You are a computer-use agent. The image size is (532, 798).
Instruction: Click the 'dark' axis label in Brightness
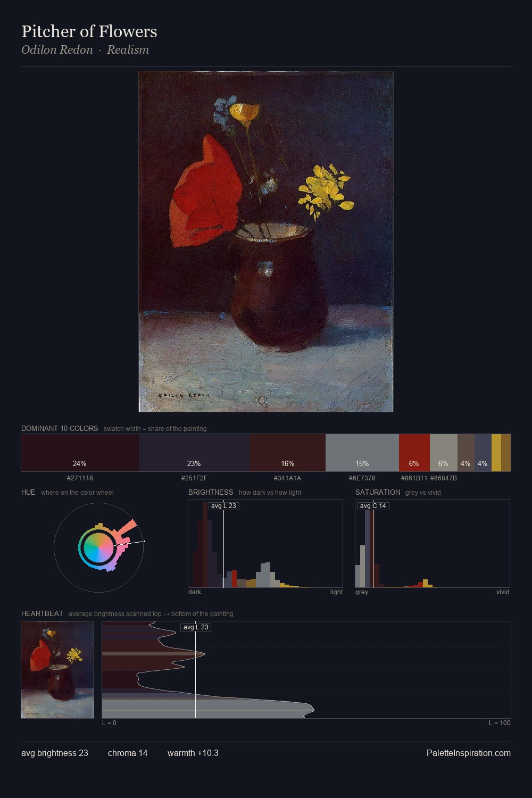(x=195, y=592)
